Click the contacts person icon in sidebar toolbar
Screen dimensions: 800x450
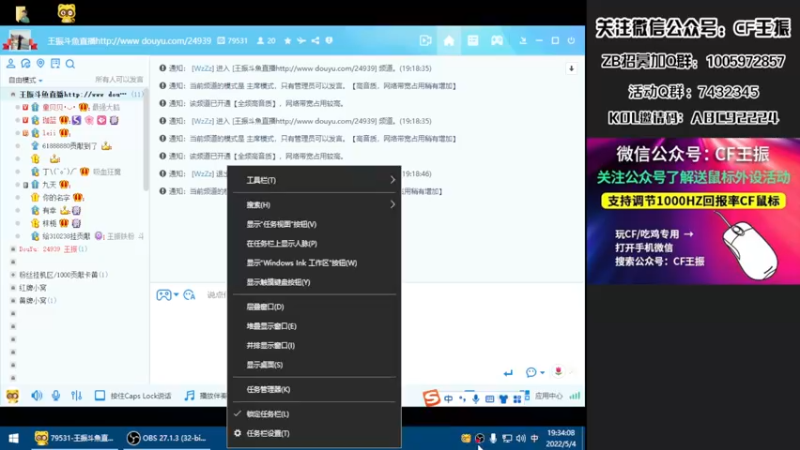click(x=11, y=63)
